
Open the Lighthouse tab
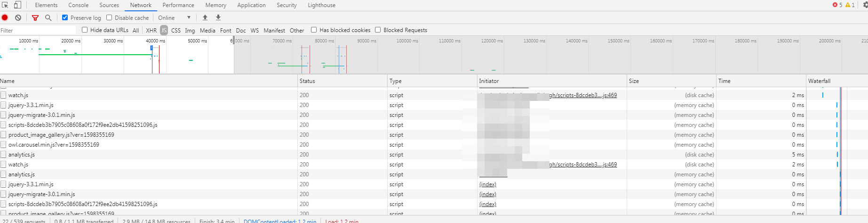321,5
